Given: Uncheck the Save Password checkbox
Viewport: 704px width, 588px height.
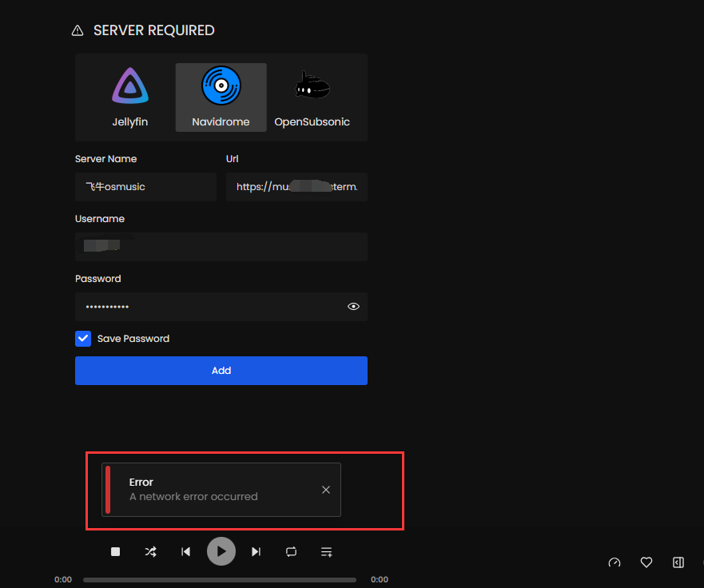Looking at the screenshot, I should pyautogui.click(x=83, y=339).
